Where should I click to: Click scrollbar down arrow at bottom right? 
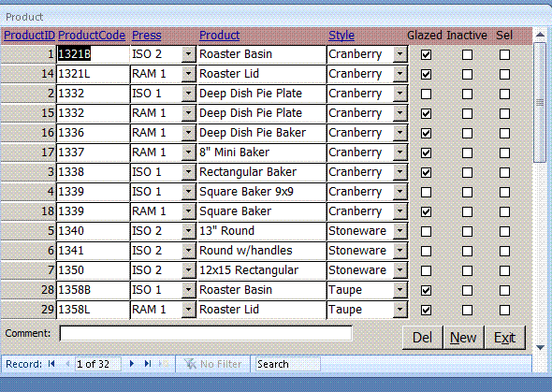(x=540, y=348)
